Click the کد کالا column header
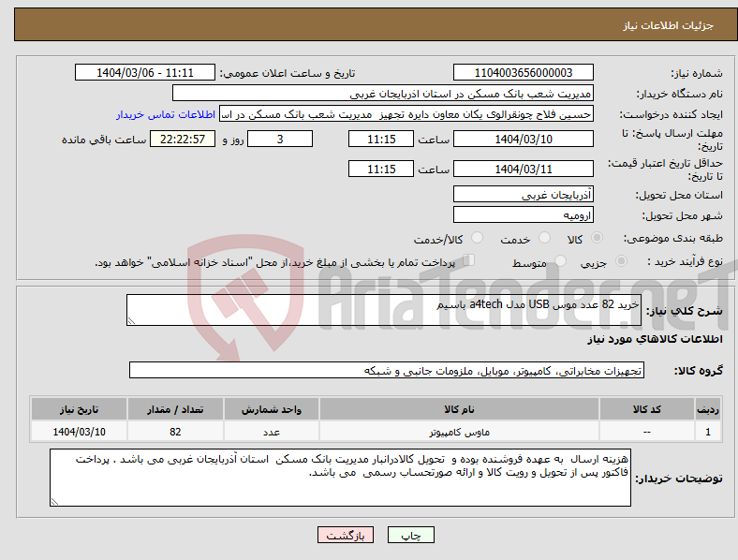This screenshot has width=738, height=560. point(647,409)
